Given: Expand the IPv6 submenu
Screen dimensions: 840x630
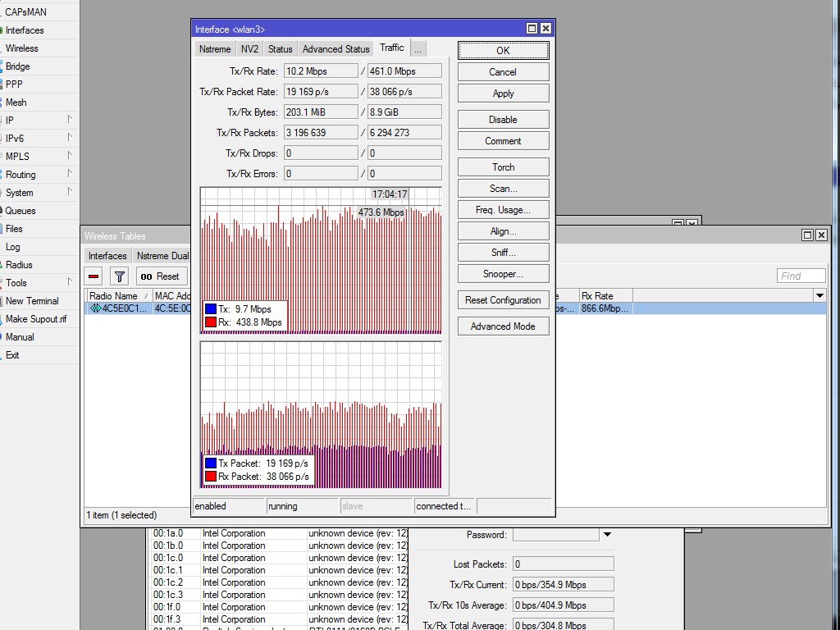Looking at the screenshot, I should click(x=70, y=138).
